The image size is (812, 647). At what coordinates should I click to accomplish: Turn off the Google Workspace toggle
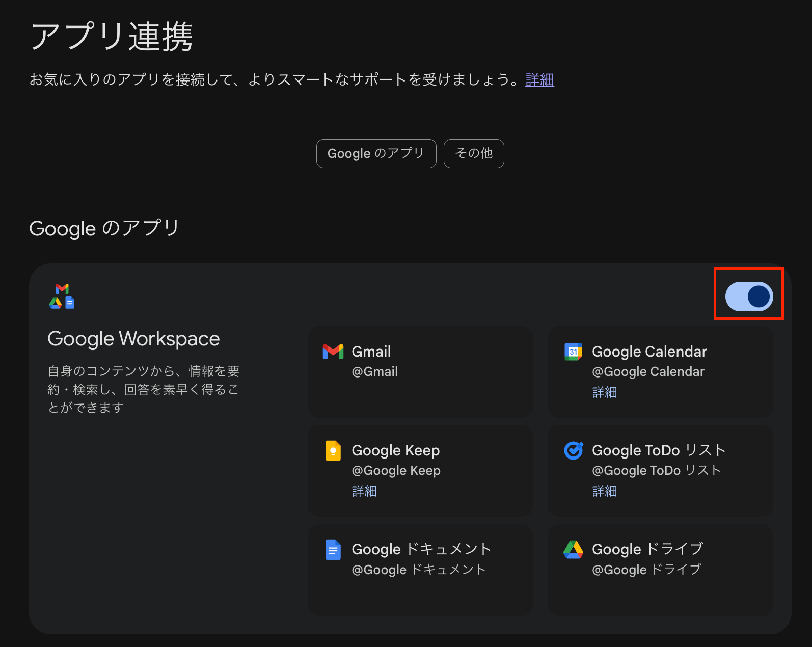tap(749, 296)
